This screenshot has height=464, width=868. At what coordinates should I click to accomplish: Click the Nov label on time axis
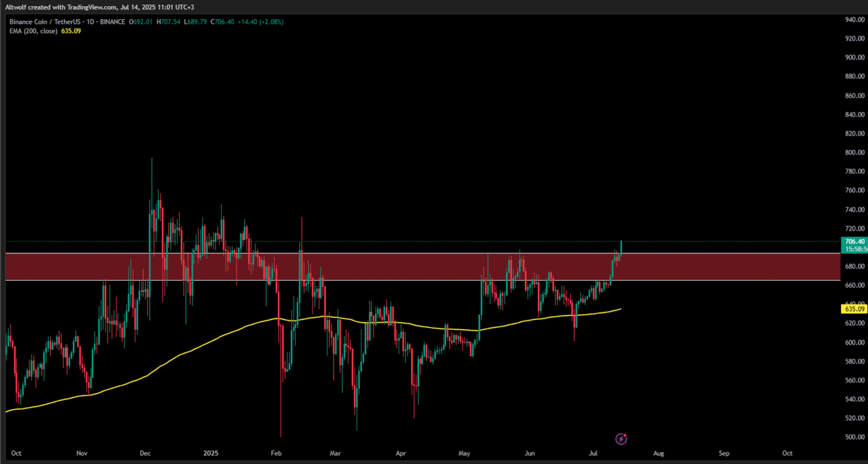[81, 452]
